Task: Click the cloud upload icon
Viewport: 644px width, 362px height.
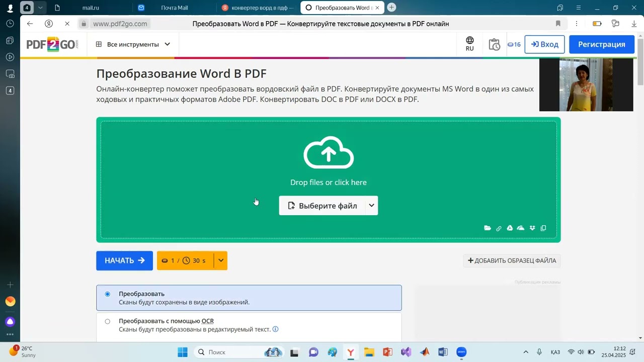Action: tap(329, 152)
